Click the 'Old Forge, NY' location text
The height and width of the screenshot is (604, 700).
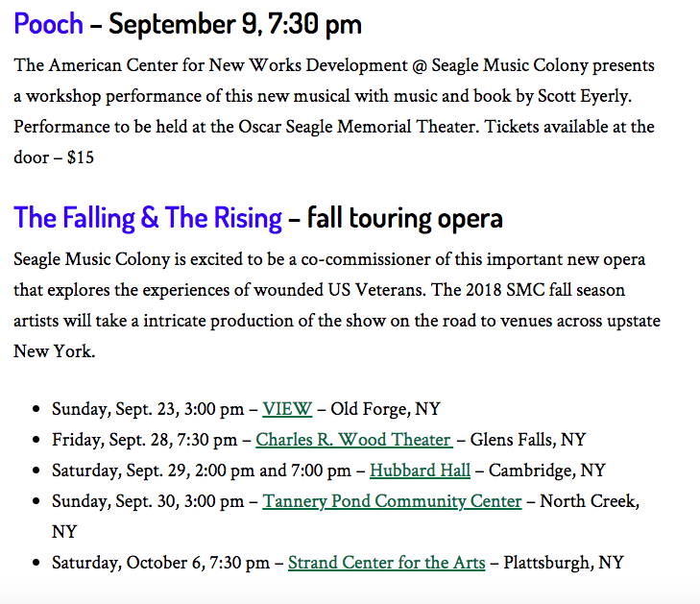point(385,409)
